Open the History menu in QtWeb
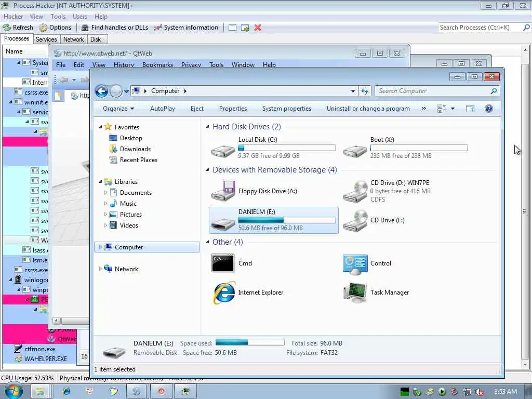Screen dimensions: 532x399 pyautogui.click(x=124, y=64)
